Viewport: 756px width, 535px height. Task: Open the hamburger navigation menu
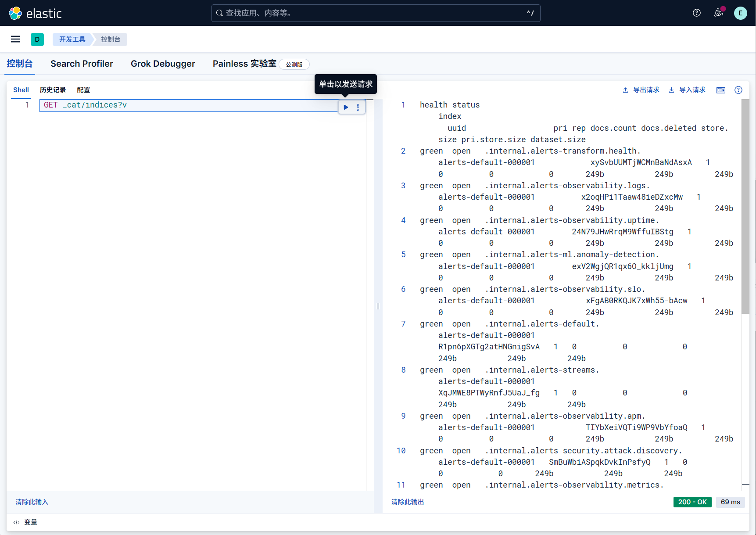click(x=15, y=39)
